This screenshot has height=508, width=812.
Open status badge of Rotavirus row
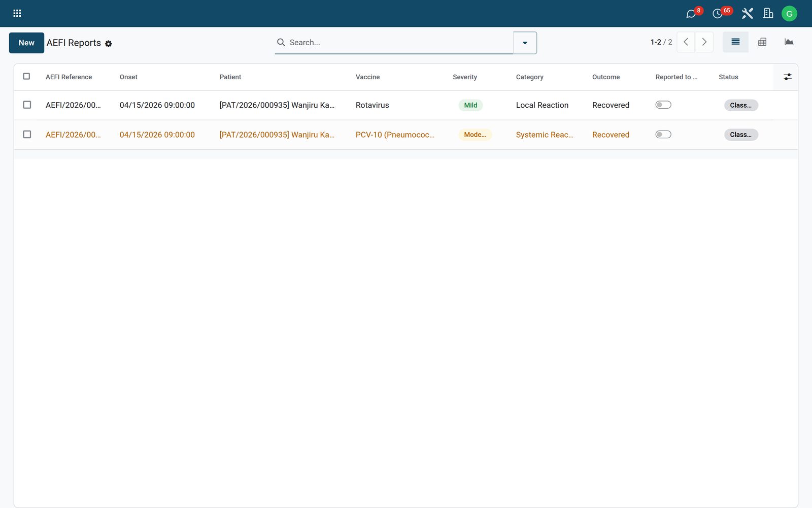741,105
